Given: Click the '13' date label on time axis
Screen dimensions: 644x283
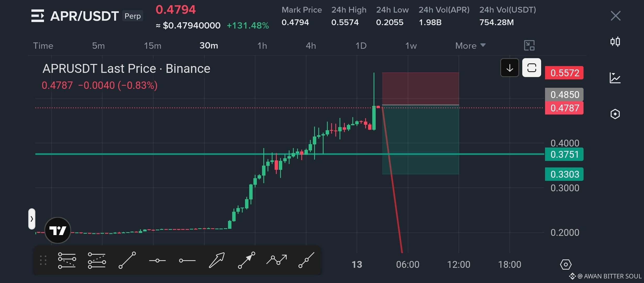Looking at the screenshot, I should pos(357,264).
